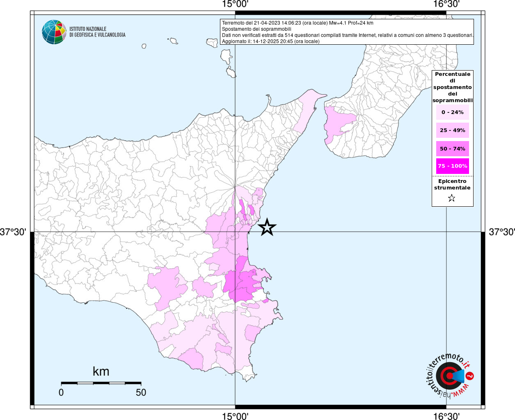515x420 pixels.
Task: Click the 'Epicentro strumentale' legend label
Action: (x=452, y=185)
